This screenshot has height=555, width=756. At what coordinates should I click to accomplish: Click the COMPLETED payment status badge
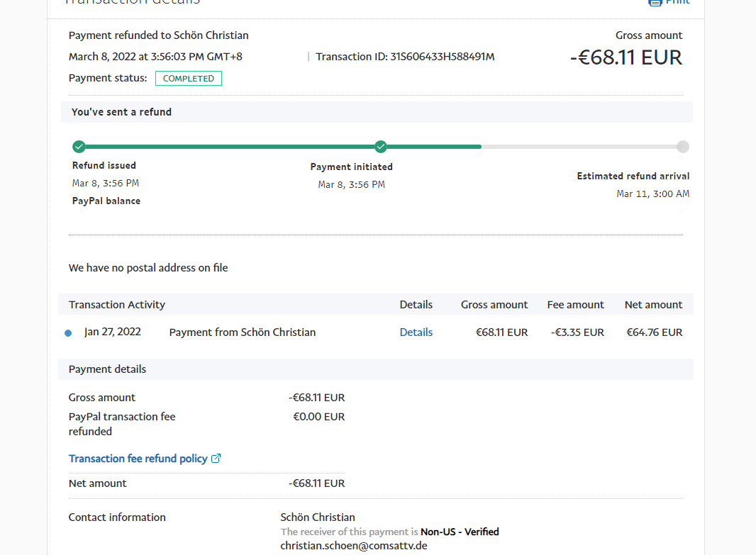coord(188,79)
